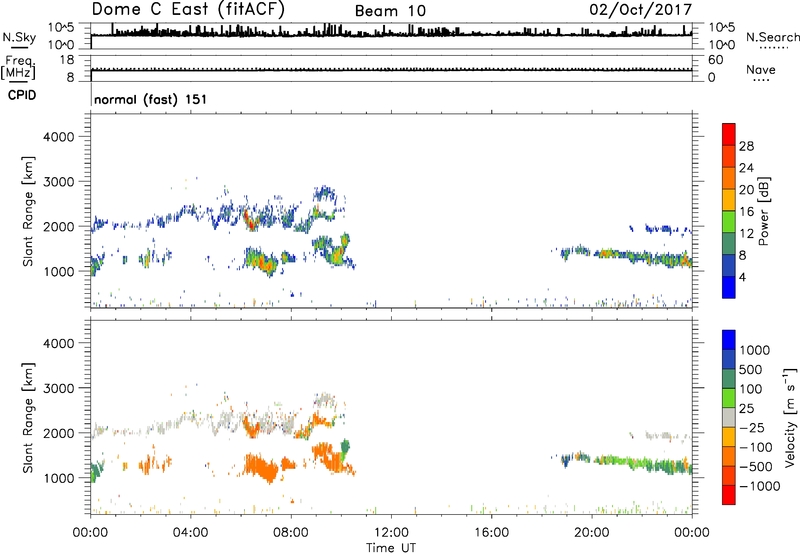800x554 pixels.
Task: Click the 500–1000 m/s blue velocity segment
Action: 729,359
